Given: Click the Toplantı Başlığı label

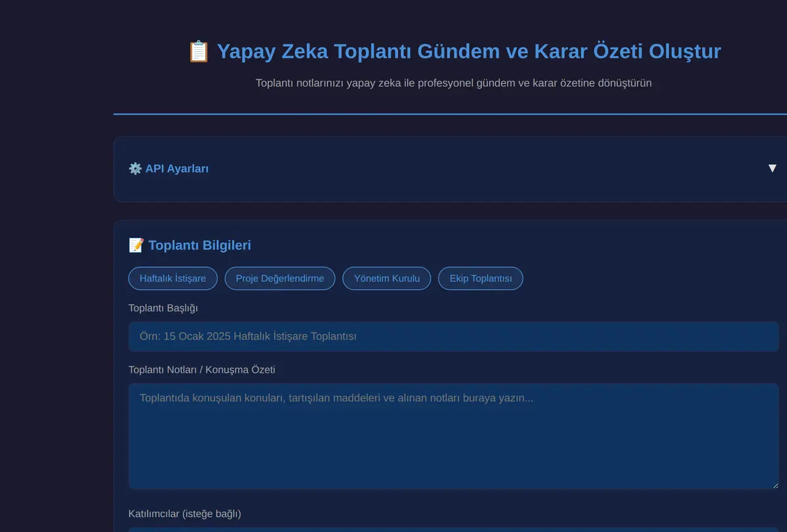Looking at the screenshot, I should point(163,308).
